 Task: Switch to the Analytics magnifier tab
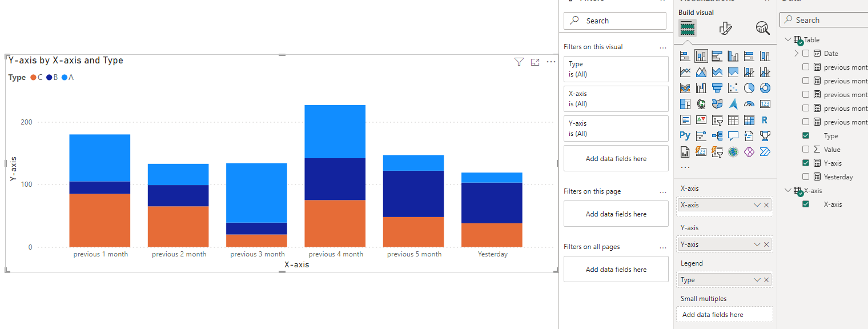click(762, 28)
